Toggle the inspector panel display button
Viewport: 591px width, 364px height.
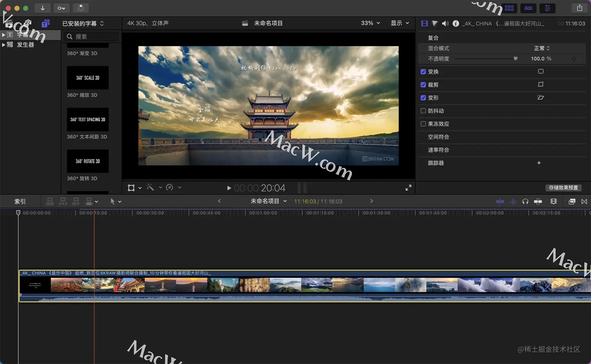coord(548,8)
